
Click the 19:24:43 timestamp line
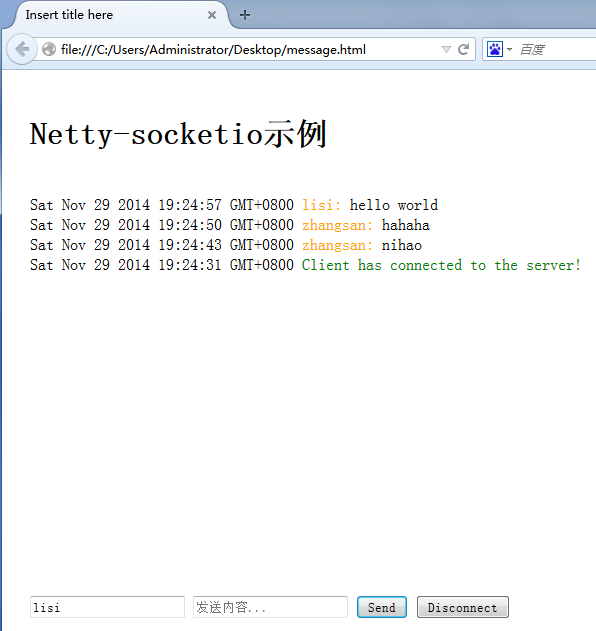click(x=162, y=245)
